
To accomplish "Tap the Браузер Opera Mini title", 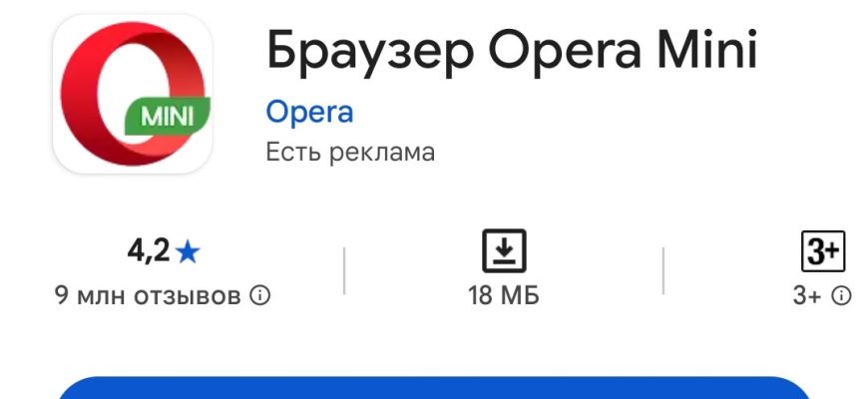I will (x=512, y=50).
